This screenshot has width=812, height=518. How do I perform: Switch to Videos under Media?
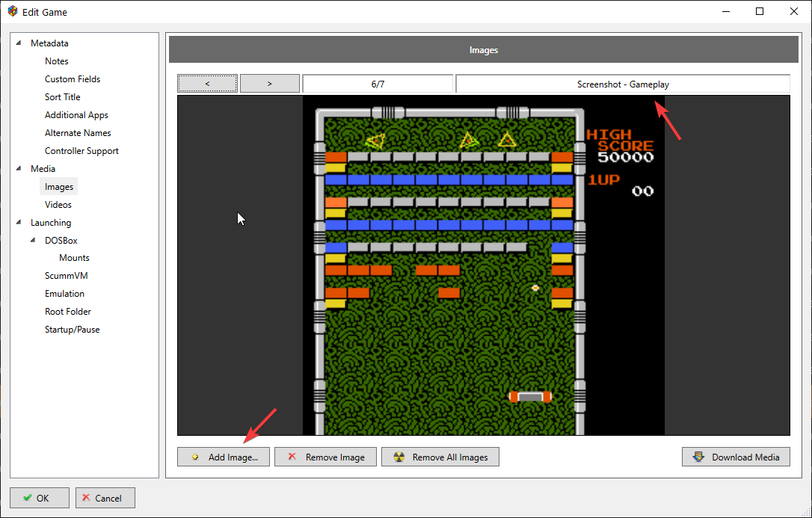pyautogui.click(x=58, y=205)
